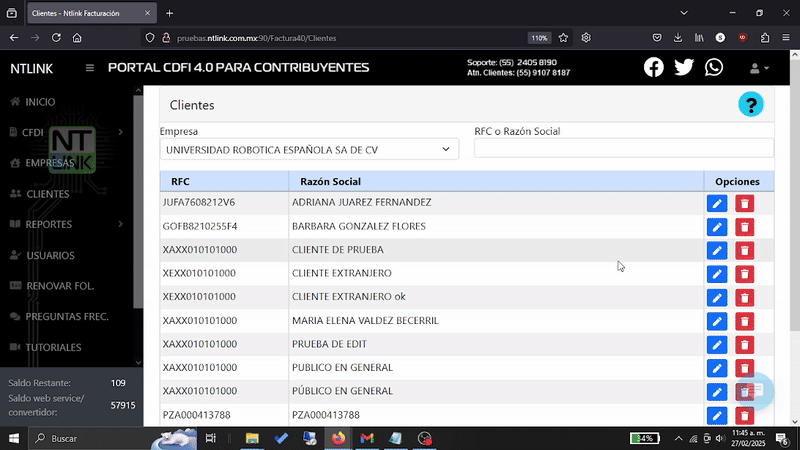This screenshot has width=800, height=450.
Task: Open user account dropdown
Action: click(x=759, y=68)
